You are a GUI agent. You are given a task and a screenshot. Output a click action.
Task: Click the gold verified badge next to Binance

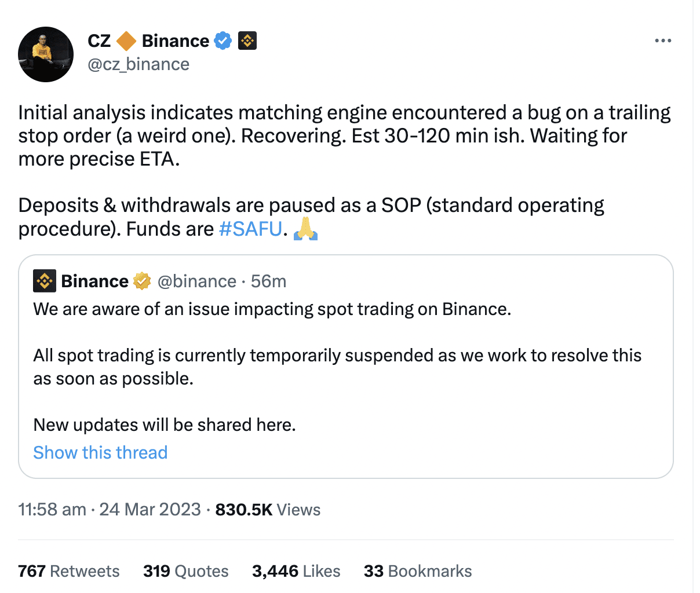pos(141,280)
